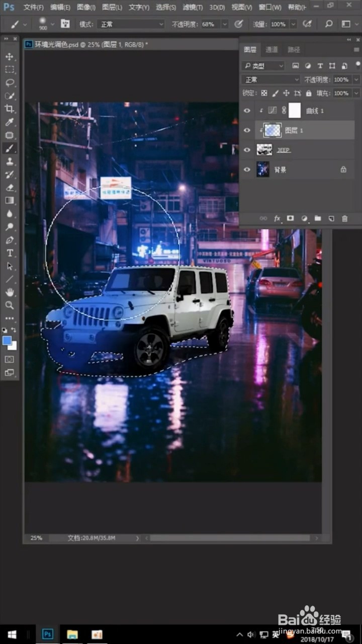Viewport: 362px width, 644px height.
Task: Hide the 背景 layer
Action: [x=247, y=170]
